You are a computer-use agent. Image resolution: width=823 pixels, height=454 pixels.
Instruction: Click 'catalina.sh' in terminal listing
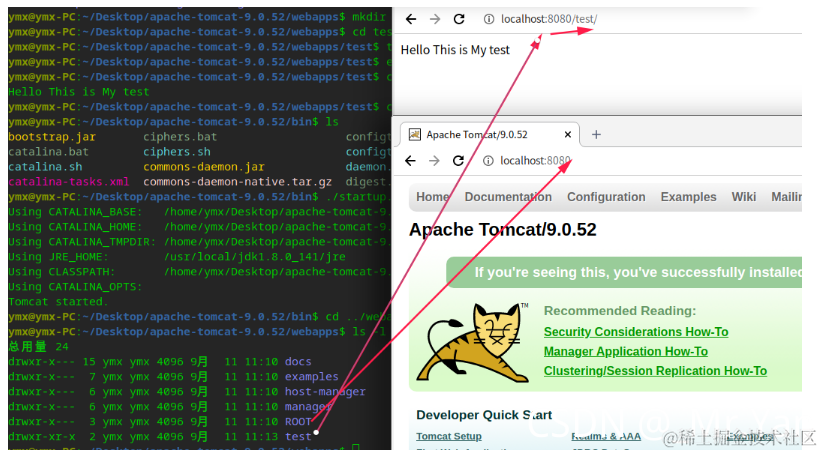(45, 166)
